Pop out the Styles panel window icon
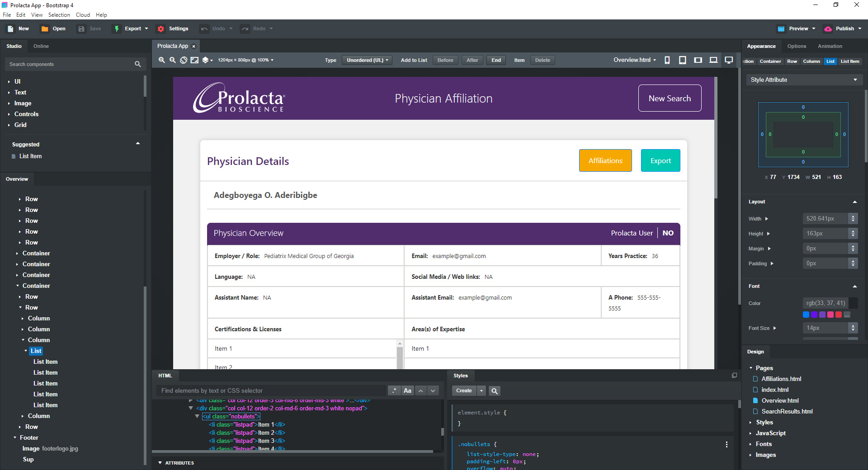 [x=734, y=376]
